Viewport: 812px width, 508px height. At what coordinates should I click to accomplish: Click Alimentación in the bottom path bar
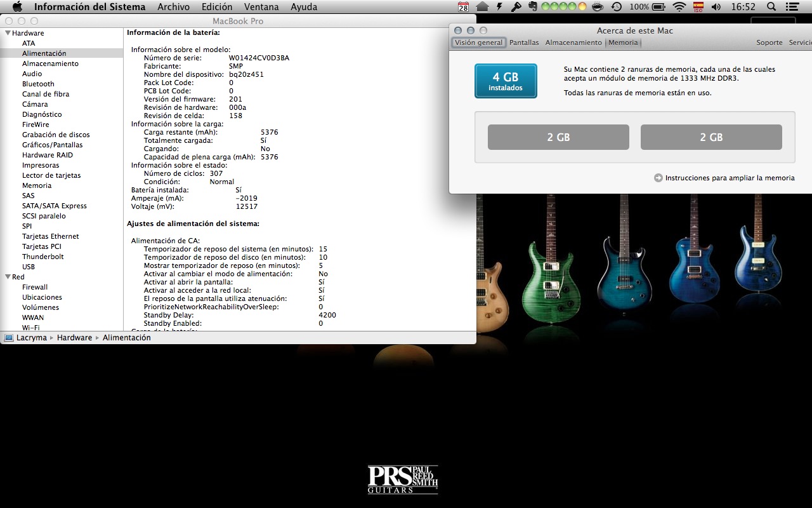point(127,338)
